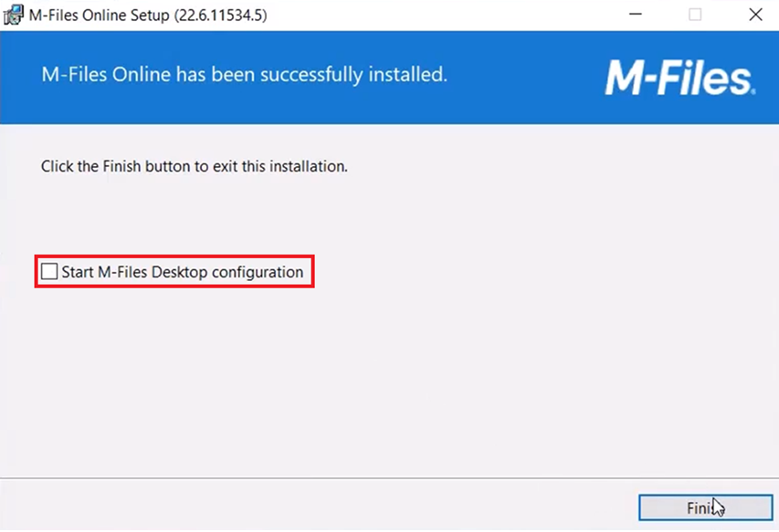Image resolution: width=779 pixels, height=532 pixels.
Task: Click Finish to exit the installation
Action: click(705, 507)
